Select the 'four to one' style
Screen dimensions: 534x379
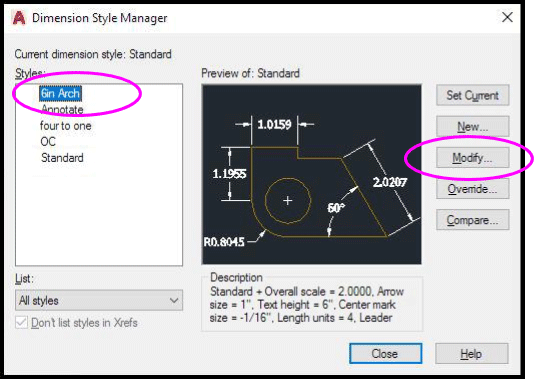point(65,126)
